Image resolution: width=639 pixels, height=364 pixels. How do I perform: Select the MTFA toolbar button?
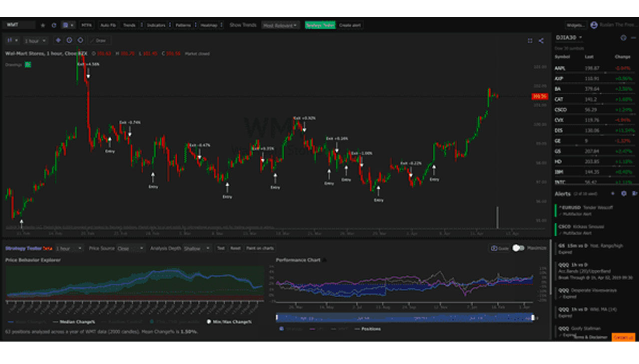[x=87, y=25]
